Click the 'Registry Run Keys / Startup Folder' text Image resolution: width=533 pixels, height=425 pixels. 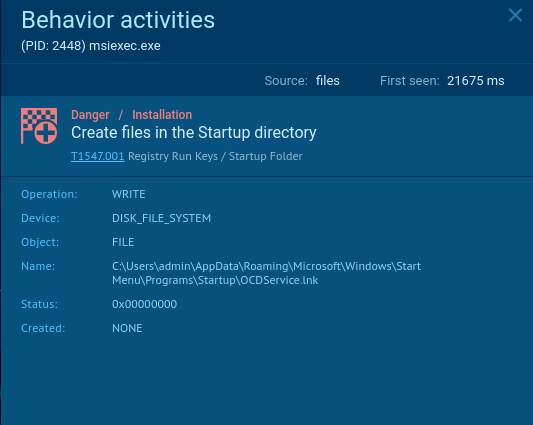215,156
